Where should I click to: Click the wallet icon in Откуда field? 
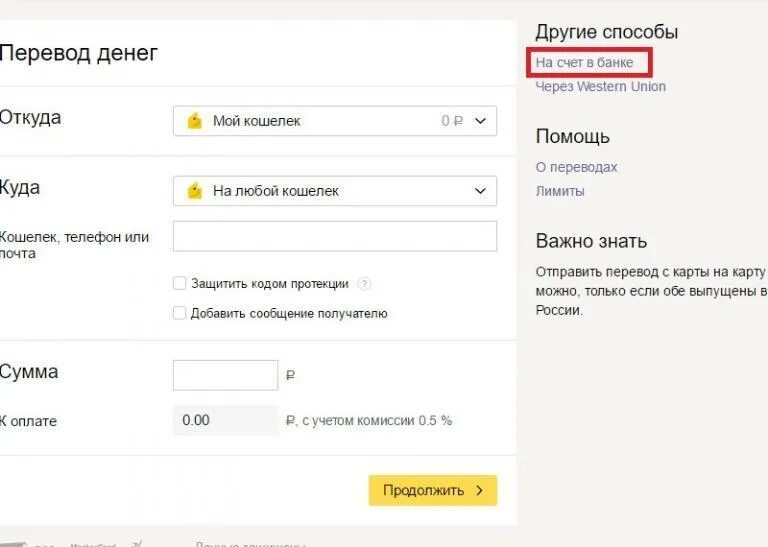(194, 120)
